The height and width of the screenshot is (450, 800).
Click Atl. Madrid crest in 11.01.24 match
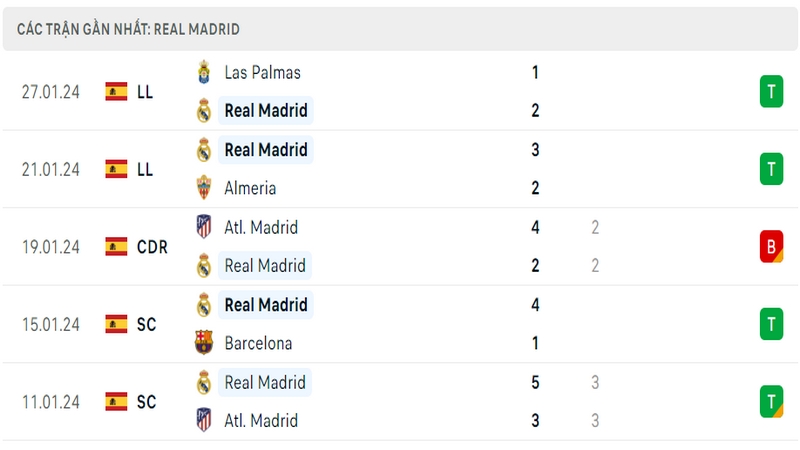click(204, 420)
